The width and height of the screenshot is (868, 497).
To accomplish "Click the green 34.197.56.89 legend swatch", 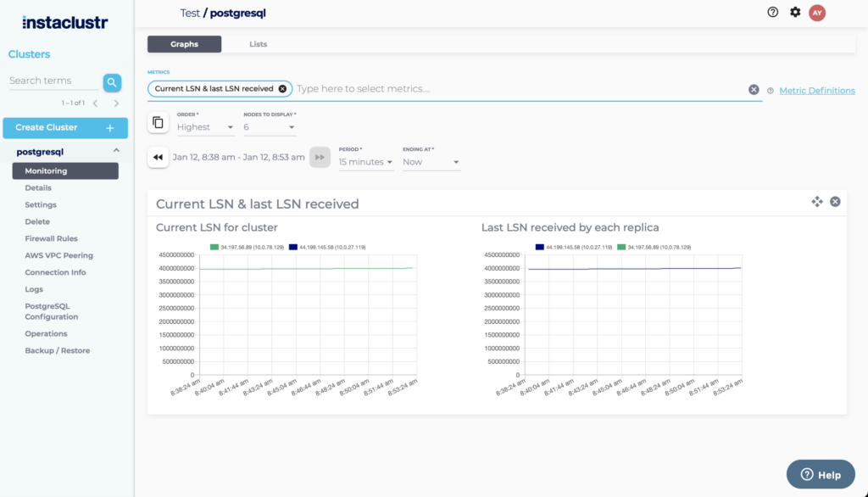I will coord(214,248).
